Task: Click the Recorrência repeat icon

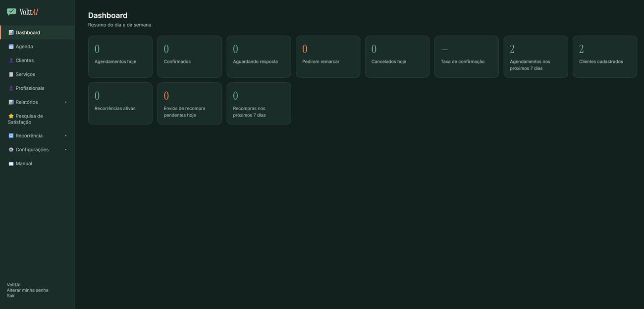Action: [11, 136]
